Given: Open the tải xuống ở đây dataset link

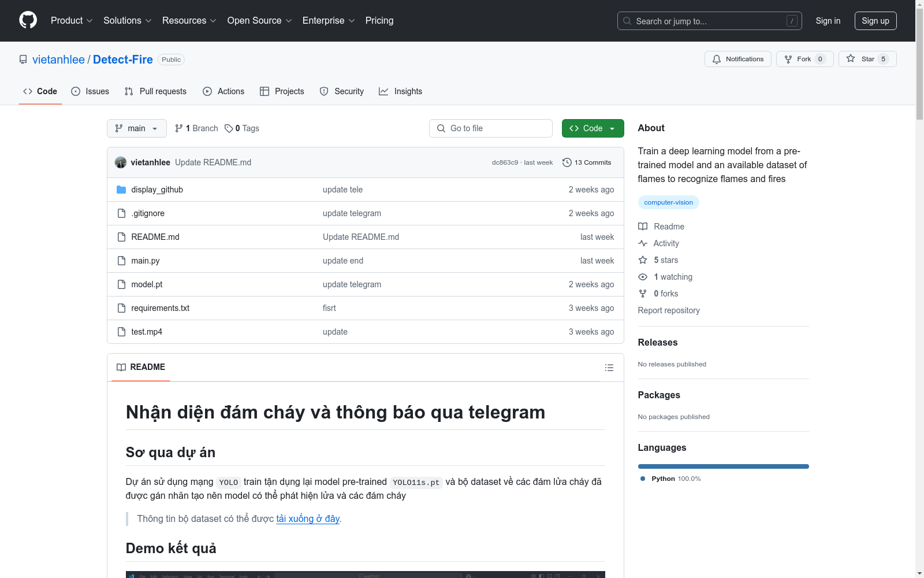Looking at the screenshot, I should tap(308, 518).
